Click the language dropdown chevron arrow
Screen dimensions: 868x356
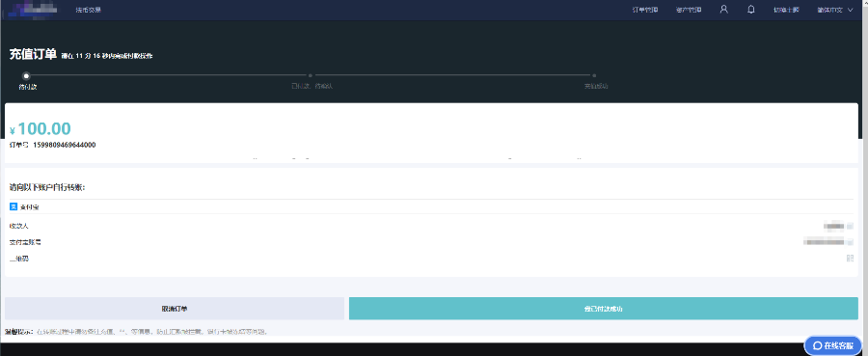pyautogui.click(x=850, y=10)
